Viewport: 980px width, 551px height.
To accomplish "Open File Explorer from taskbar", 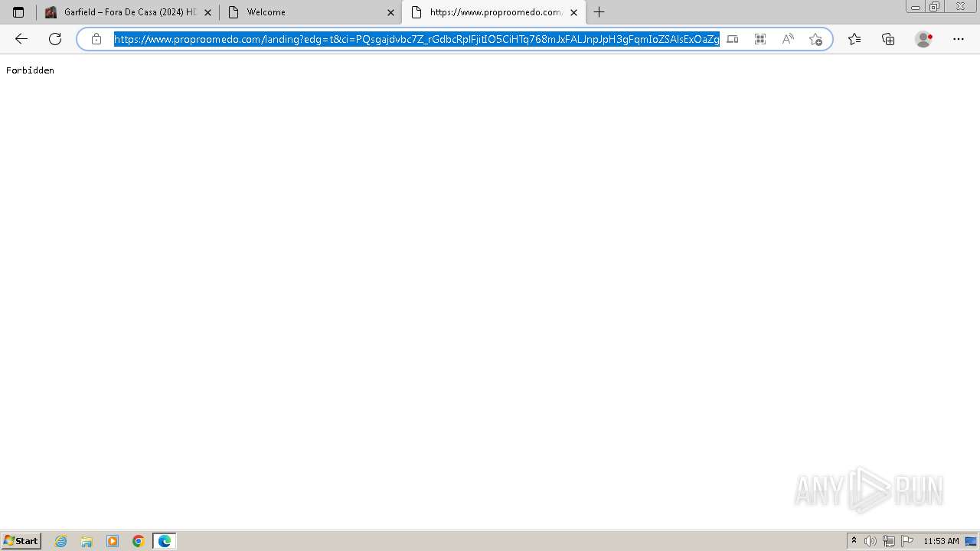I will click(x=87, y=541).
